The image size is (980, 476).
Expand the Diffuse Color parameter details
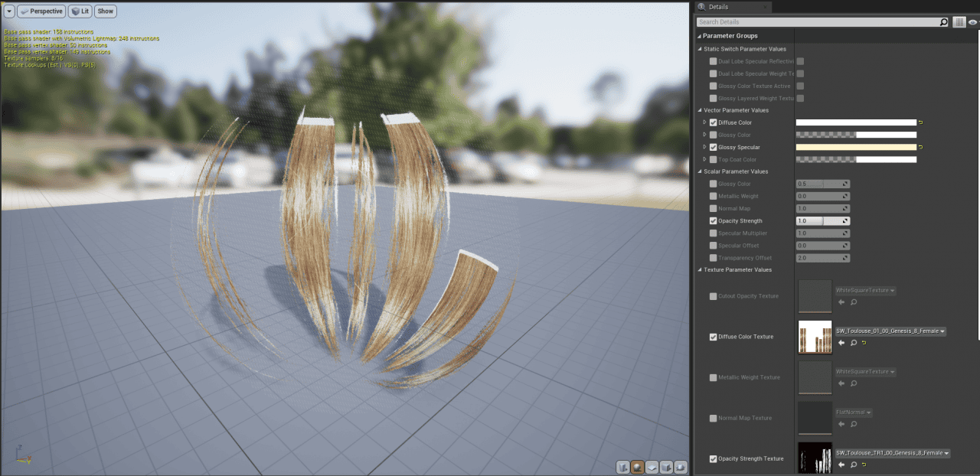(704, 122)
